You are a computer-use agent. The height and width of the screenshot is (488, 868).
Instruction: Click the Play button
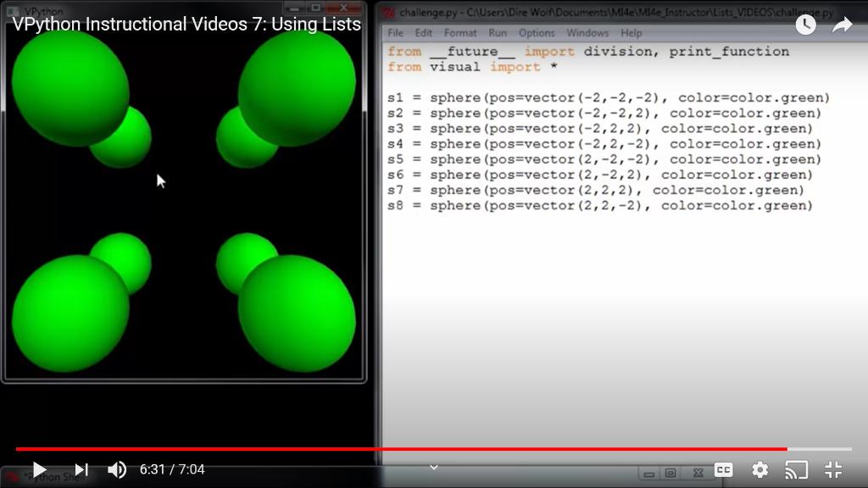39,469
